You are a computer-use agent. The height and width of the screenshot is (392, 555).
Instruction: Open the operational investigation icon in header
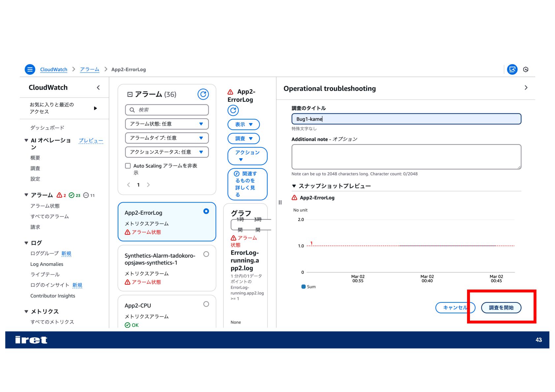coord(512,70)
